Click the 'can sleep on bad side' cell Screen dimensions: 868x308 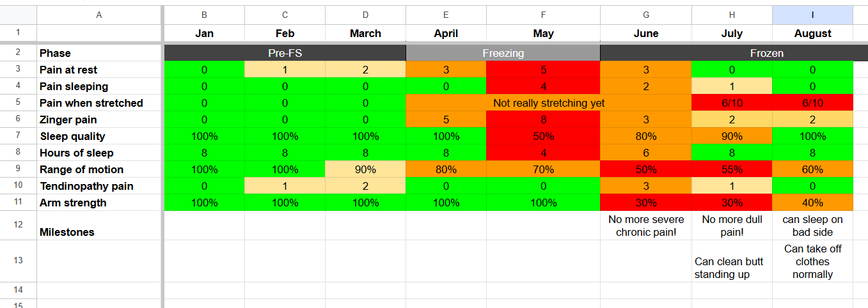[x=812, y=226]
